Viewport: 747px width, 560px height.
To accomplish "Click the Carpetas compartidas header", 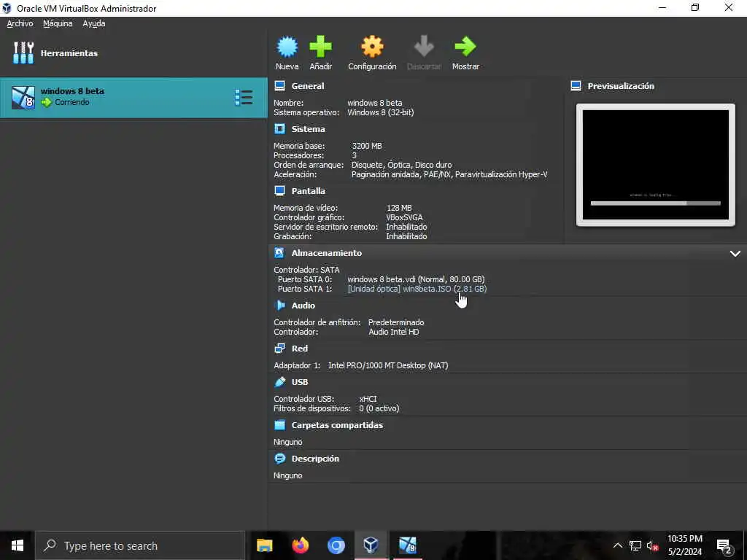I will (x=337, y=425).
